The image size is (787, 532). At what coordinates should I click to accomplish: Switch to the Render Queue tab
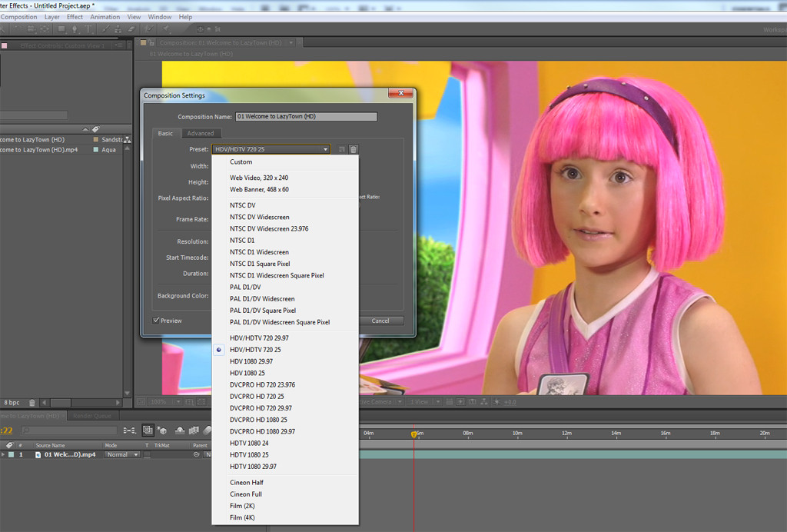(92, 416)
